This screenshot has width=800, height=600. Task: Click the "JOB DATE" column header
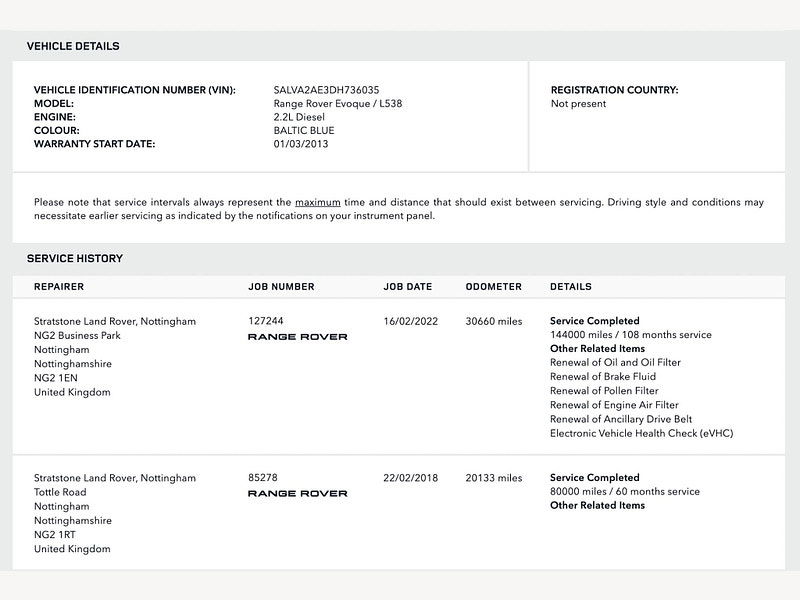point(408,287)
